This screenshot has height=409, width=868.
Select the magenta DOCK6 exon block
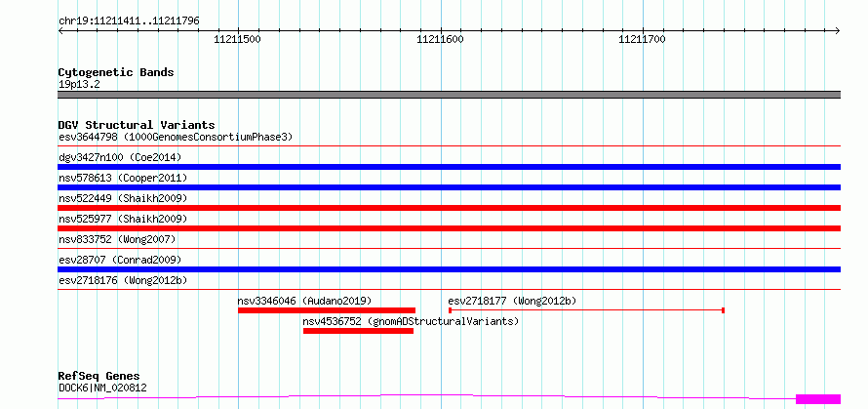click(818, 399)
